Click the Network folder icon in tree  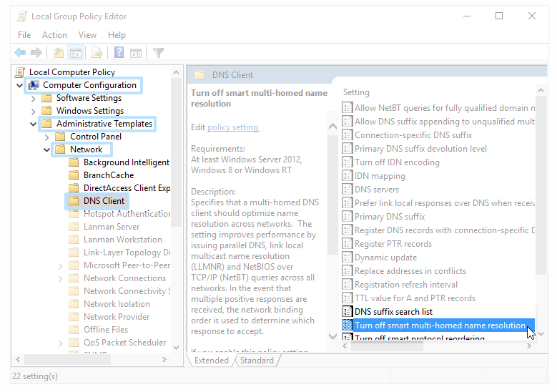[x=60, y=150]
